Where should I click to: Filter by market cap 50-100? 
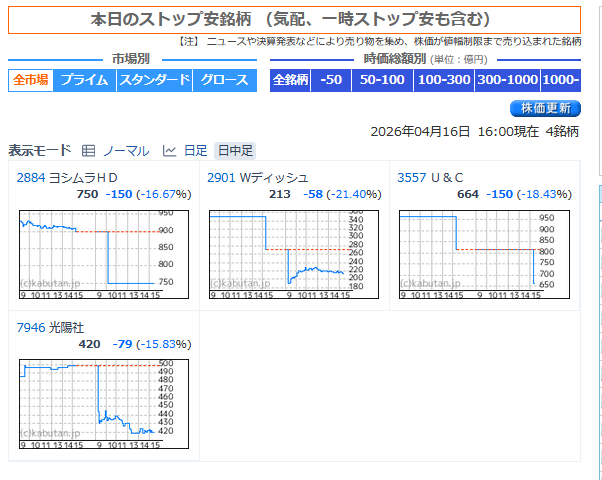(382, 80)
